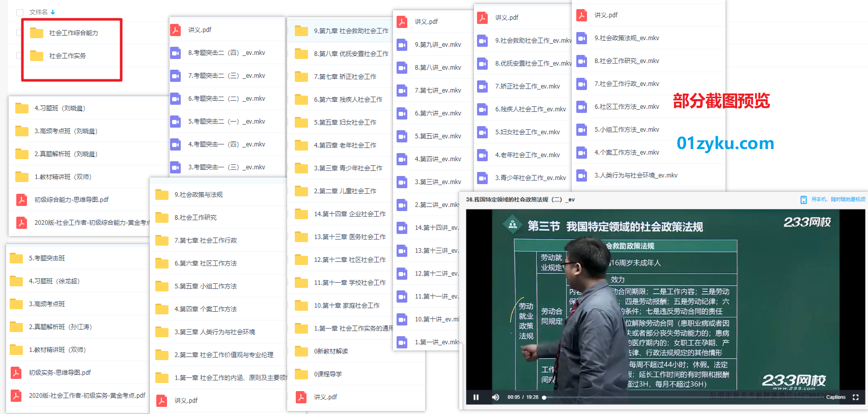Seek along the video progress bar
The image size is (868, 414).
[x=683, y=397]
